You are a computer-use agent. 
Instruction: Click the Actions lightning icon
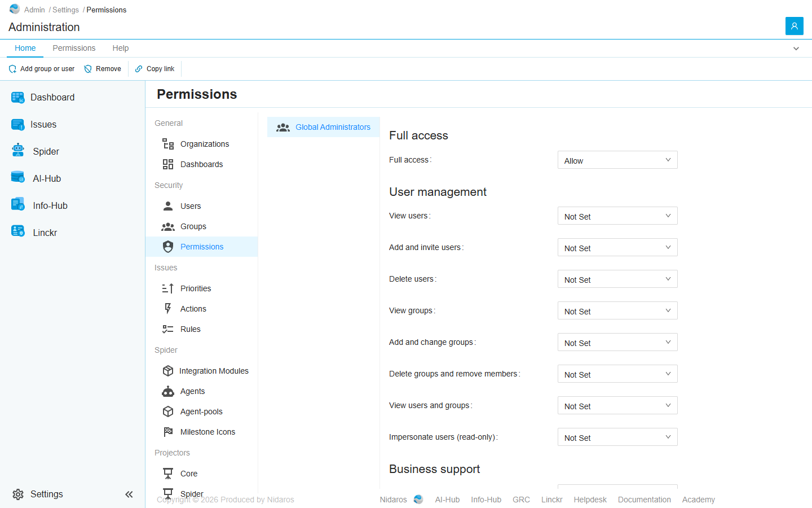(x=168, y=308)
